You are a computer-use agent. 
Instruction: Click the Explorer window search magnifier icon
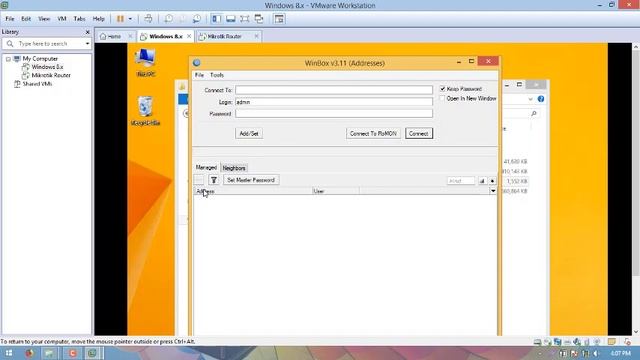coord(533,113)
